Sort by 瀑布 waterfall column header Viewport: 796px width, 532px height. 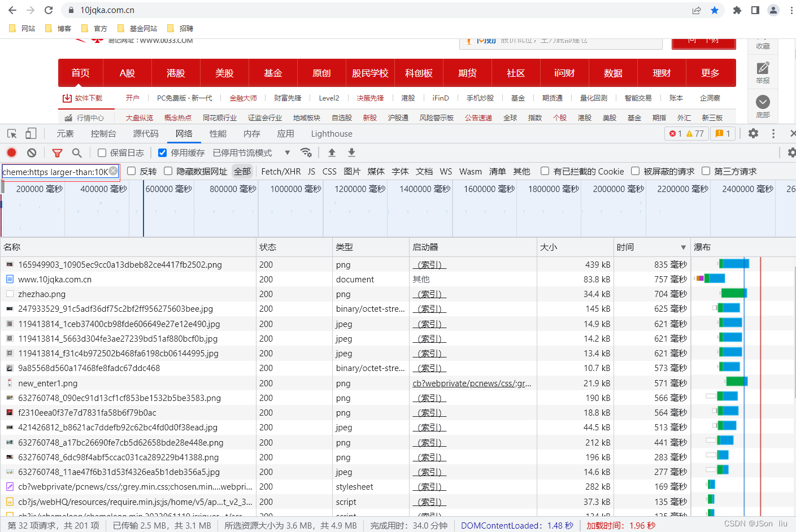(x=743, y=247)
